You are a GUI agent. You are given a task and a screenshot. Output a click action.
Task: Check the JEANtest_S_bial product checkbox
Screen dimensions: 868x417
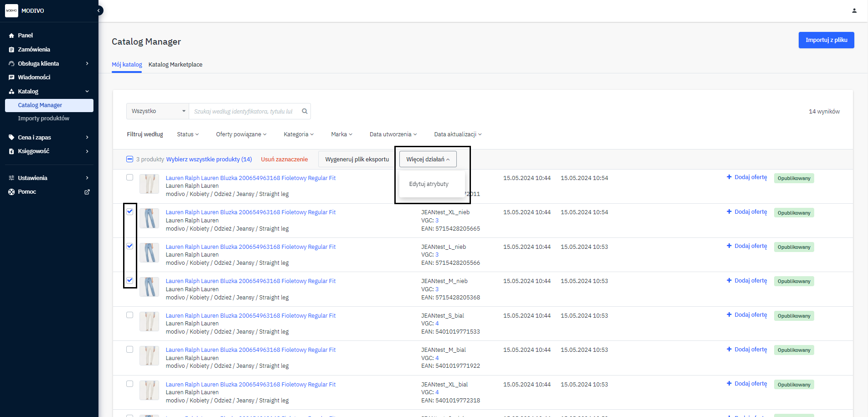(x=130, y=315)
